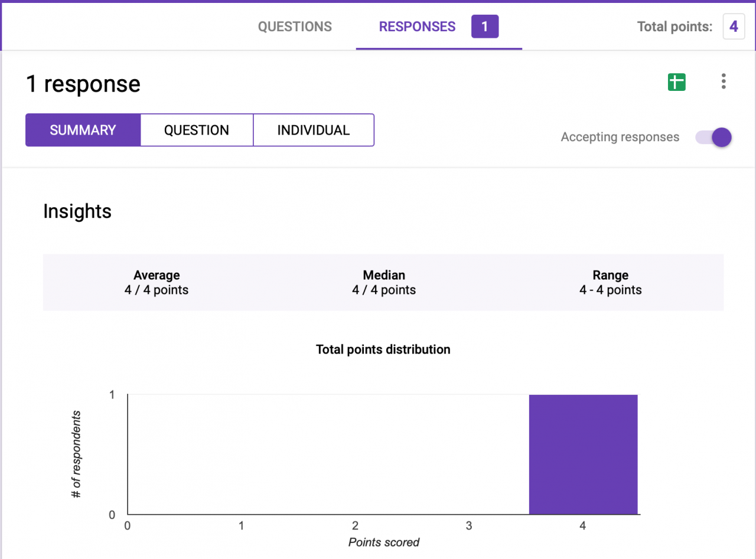
Task: Switch to the QUESTIONS tab
Action: pyautogui.click(x=295, y=27)
